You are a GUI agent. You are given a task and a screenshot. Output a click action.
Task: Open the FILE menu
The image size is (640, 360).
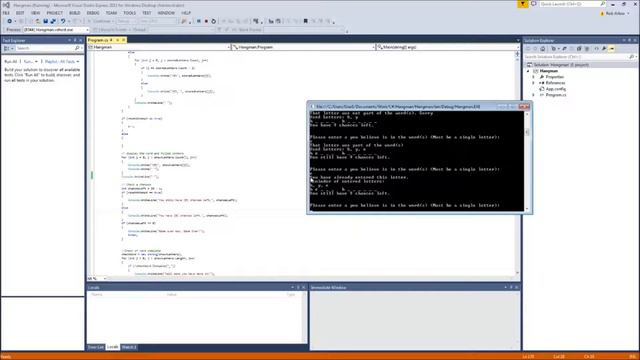(x=6, y=13)
